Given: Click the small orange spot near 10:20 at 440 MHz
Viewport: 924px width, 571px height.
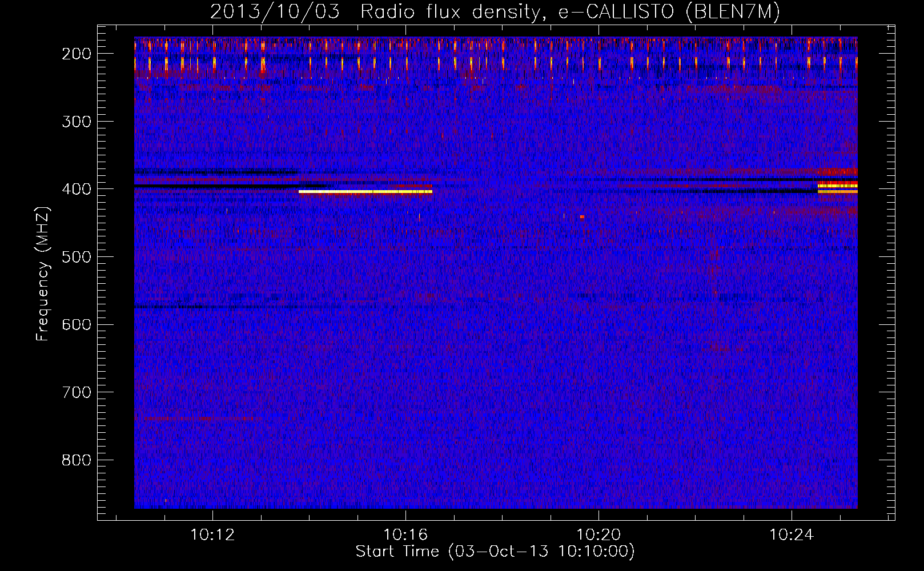Looking at the screenshot, I should coord(582,217).
